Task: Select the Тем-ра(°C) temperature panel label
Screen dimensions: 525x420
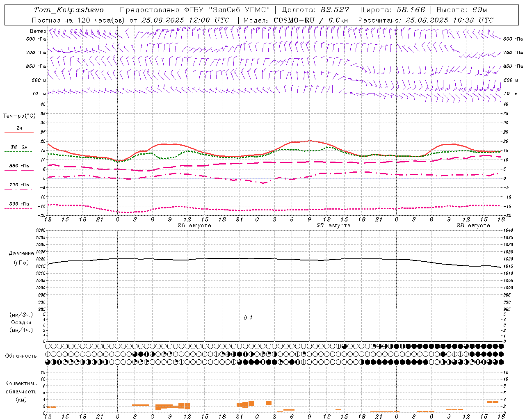Action: pos(19,116)
